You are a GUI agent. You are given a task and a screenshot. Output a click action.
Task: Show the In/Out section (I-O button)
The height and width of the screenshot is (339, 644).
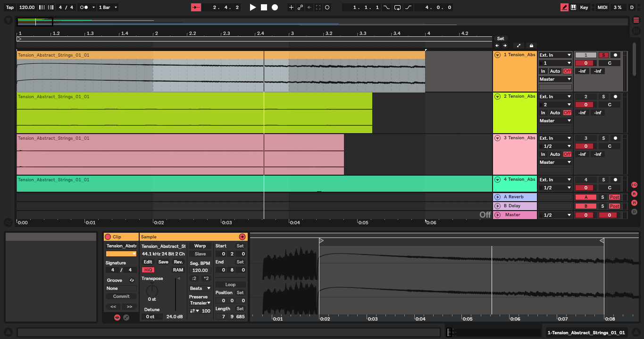[634, 185]
